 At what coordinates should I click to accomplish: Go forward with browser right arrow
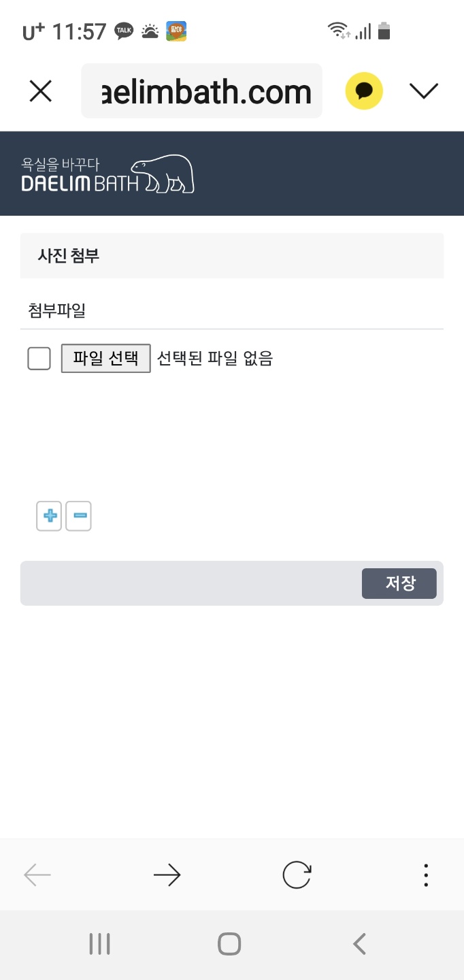[x=167, y=875]
